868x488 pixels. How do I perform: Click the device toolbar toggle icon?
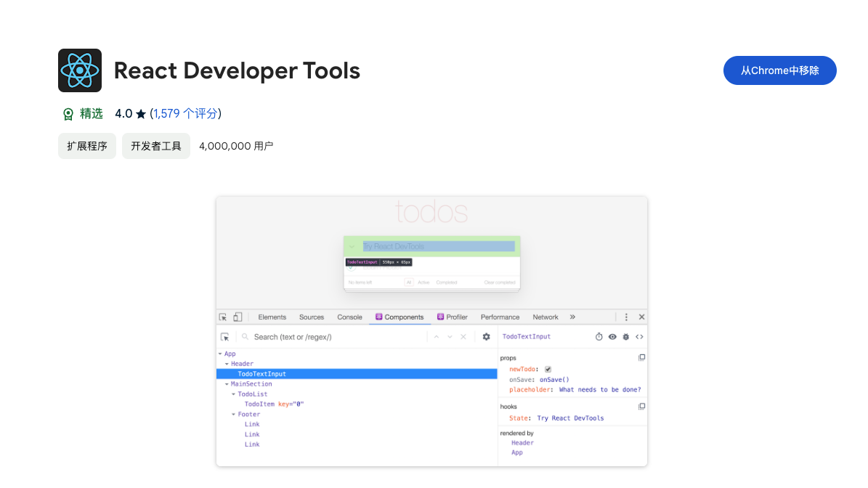(x=238, y=317)
